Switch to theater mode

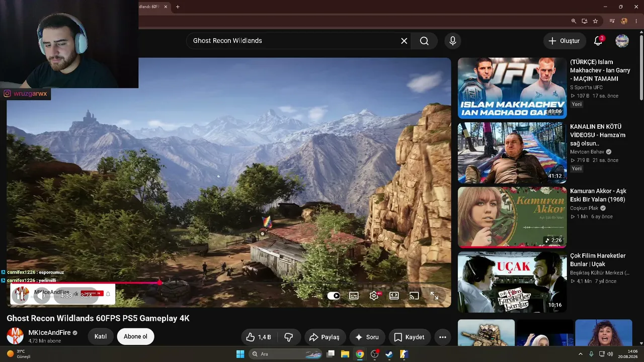point(394,296)
